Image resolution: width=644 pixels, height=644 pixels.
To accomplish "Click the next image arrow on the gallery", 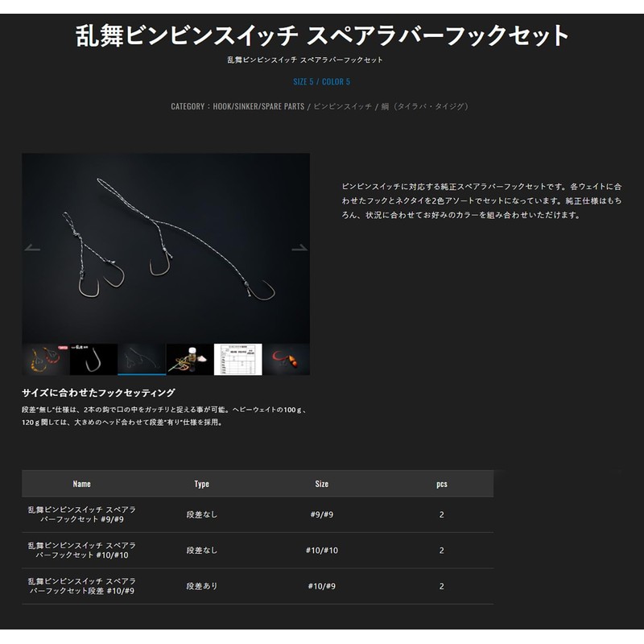I will (299, 248).
